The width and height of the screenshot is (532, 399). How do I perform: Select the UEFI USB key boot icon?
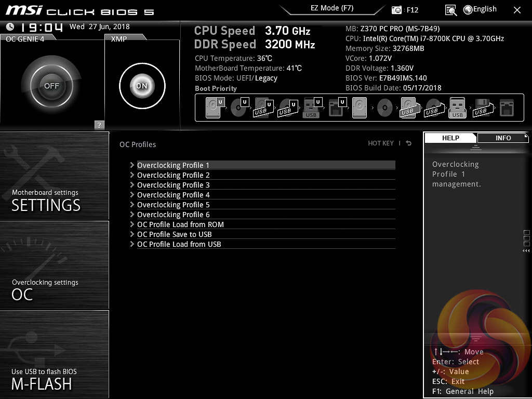click(312, 108)
